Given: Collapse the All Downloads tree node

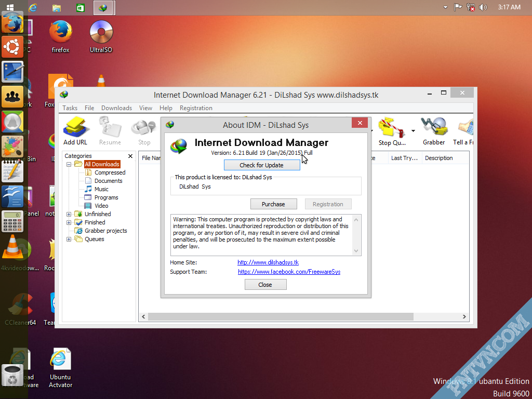Looking at the screenshot, I should [69, 164].
